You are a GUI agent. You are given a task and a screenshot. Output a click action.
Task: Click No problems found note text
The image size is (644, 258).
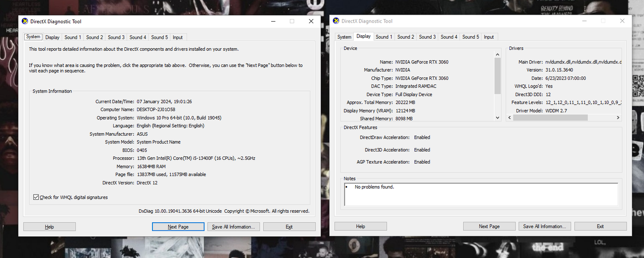(374, 187)
